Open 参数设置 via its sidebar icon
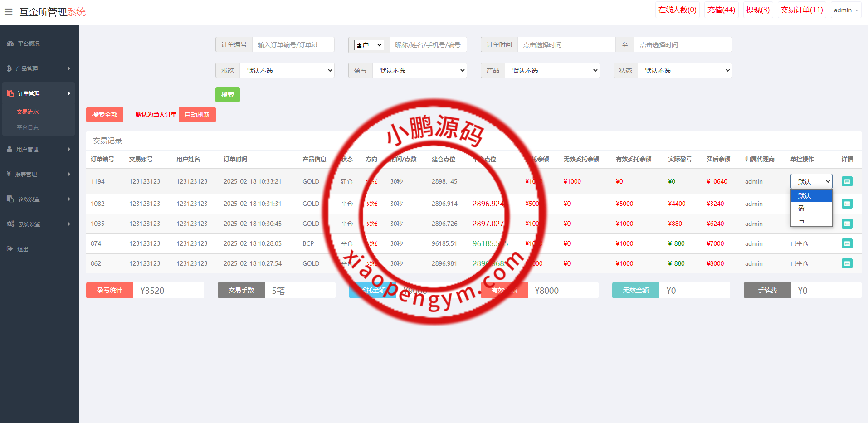 (x=10, y=199)
